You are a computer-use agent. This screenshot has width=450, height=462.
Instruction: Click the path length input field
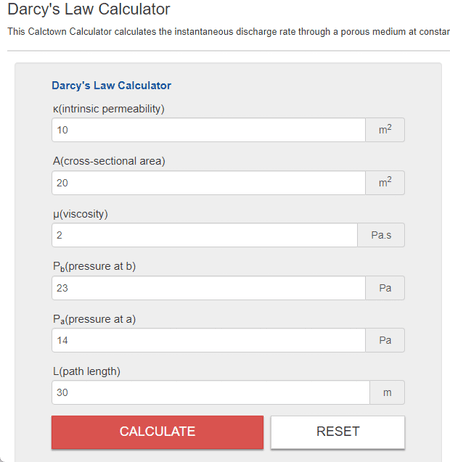point(211,392)
